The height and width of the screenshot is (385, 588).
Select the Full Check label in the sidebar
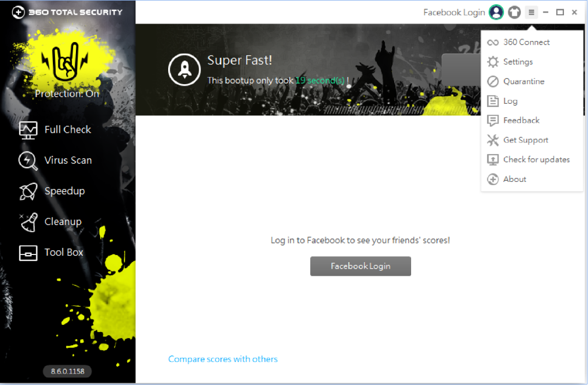click(68, 130)
